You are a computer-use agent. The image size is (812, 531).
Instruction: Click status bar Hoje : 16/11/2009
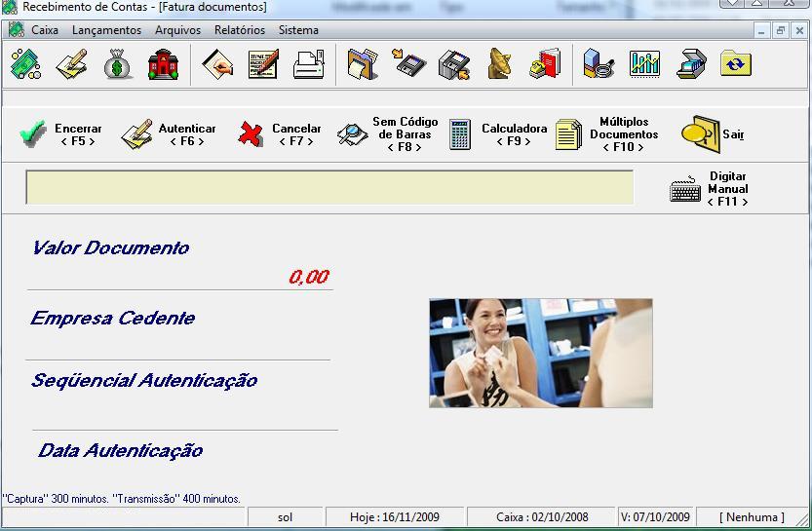[395, 517]
